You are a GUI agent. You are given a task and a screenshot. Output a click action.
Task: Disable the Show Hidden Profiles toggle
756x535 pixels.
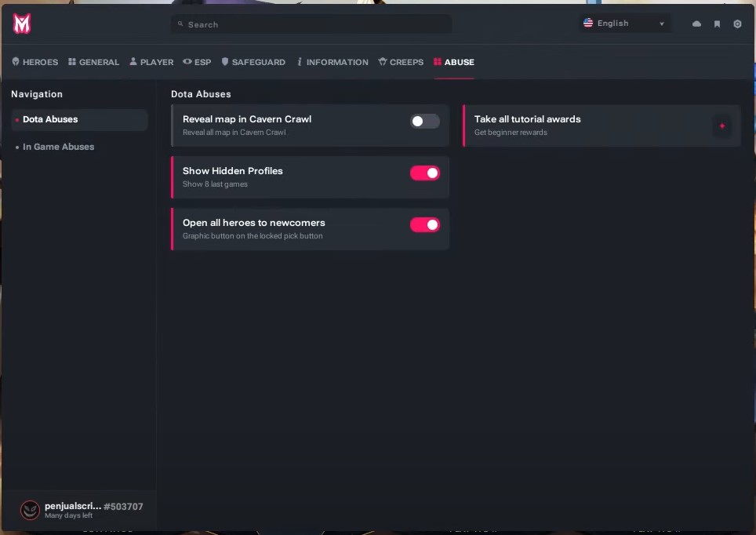424,173
